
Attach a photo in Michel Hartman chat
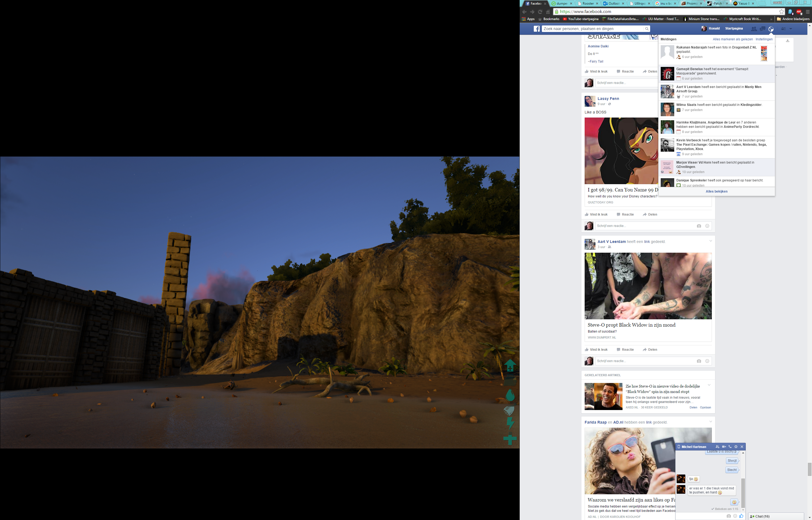[729, 516]
